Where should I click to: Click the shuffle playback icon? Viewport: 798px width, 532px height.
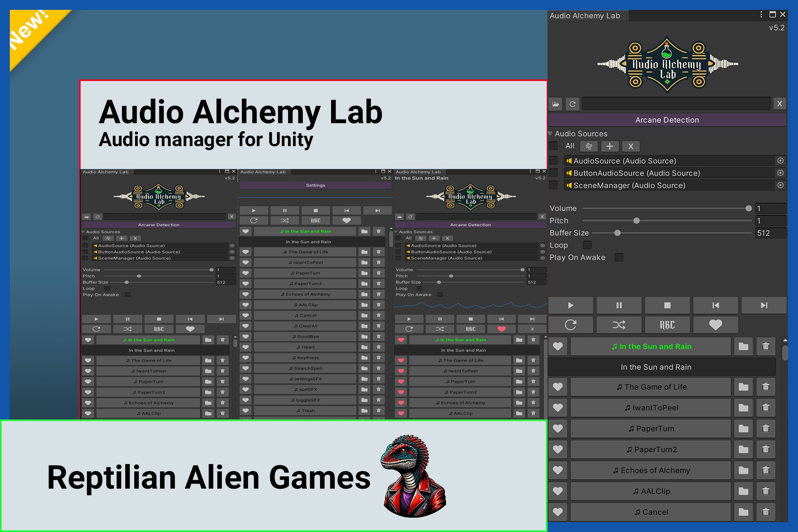coord(619,325)
